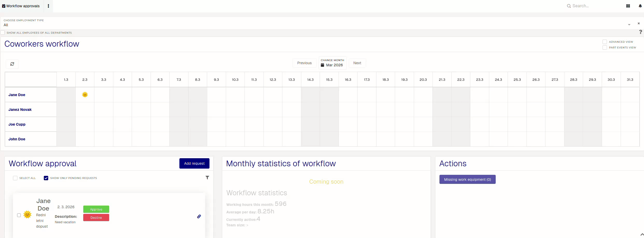Click the refresh icon above the calendar
The height and width of the screenshot is (238, 644).
(12, 64)
